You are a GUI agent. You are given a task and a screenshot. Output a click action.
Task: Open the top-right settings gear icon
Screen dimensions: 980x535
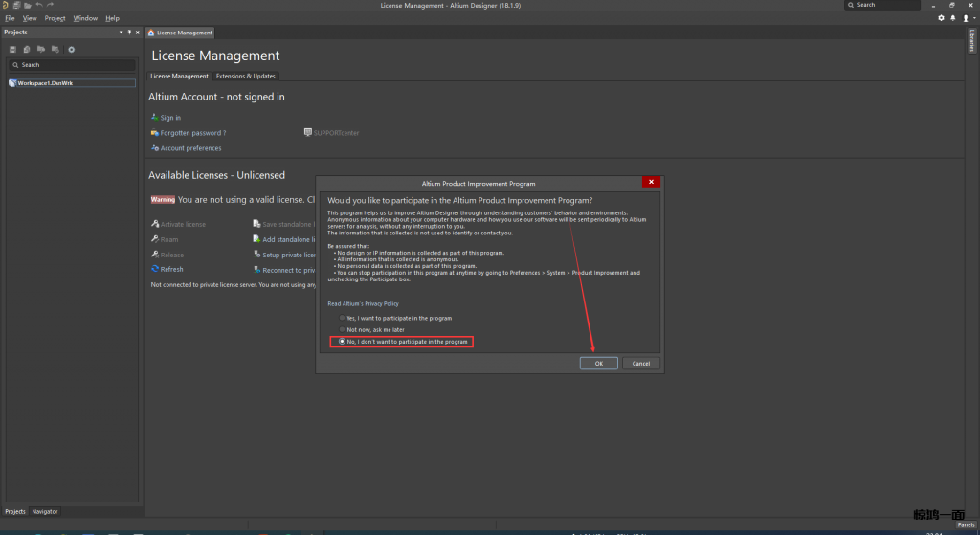point(941,18)
